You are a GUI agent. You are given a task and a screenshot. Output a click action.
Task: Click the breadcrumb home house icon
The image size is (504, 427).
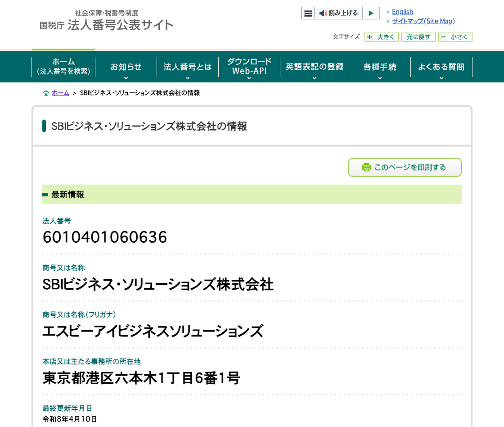[46, 93]
